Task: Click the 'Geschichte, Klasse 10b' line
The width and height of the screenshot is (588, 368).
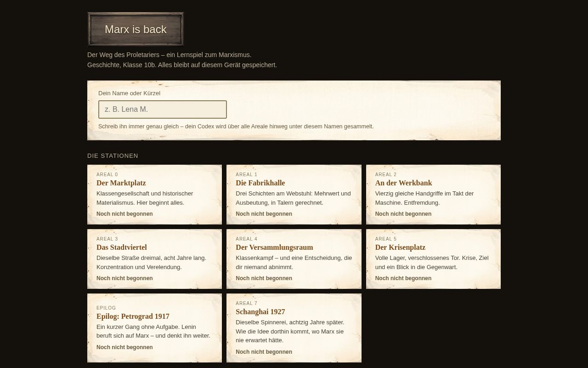Action: [x=182, y=65]
